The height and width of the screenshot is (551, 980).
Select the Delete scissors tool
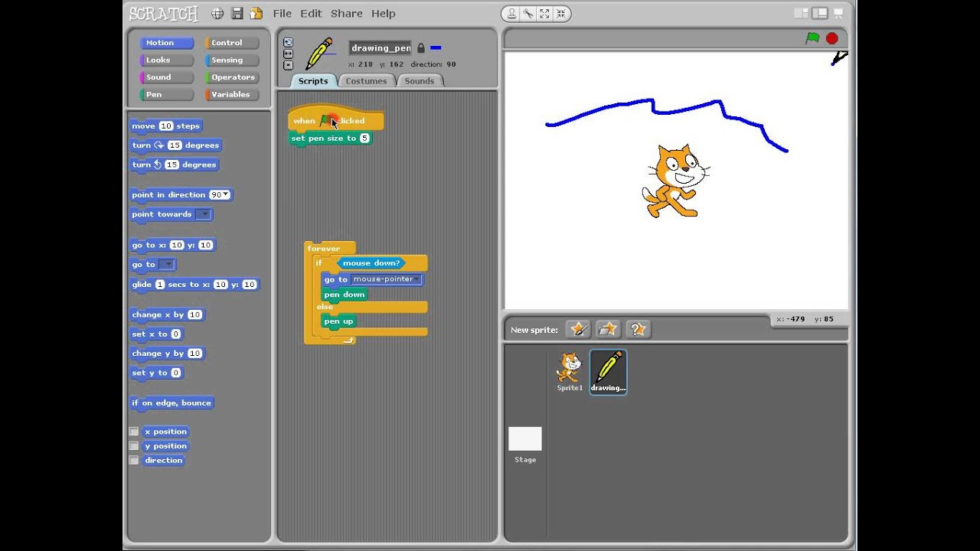tap(528, 14)
